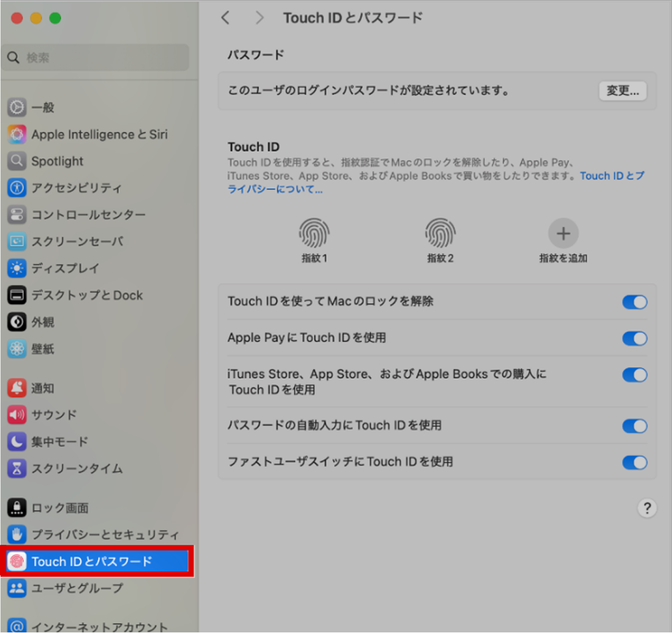
Task: Select the 指紋 1 fingerprint
Action: pyautogui.click(x=314, y=233)
